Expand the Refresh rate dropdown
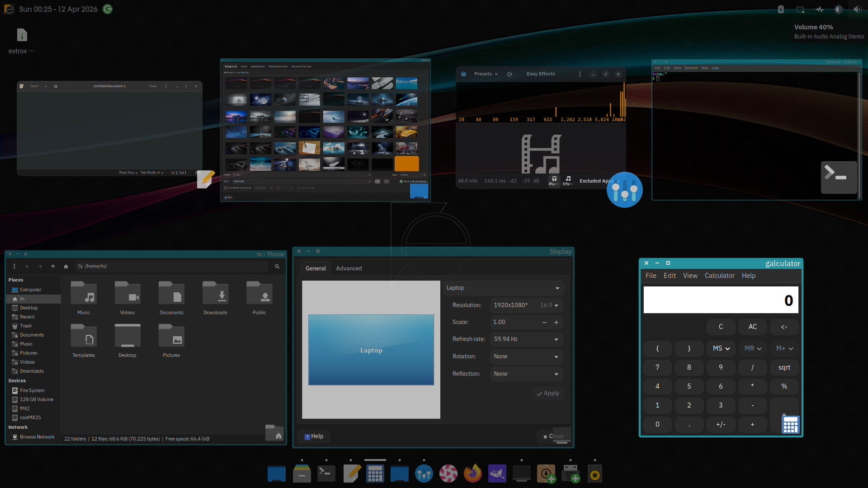The image size is (868, 488). (x=526, y=339)
